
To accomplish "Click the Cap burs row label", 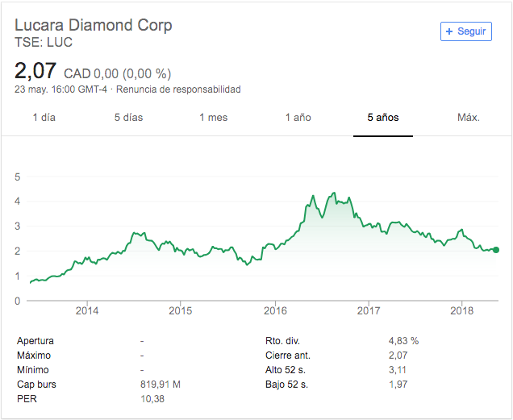I will pyautogui.click(x=36, y=385).
